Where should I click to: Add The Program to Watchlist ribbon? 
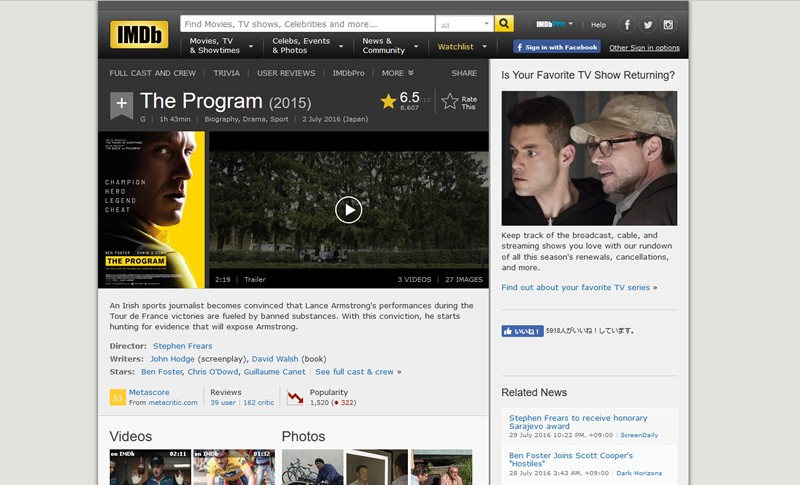point(121,105)
